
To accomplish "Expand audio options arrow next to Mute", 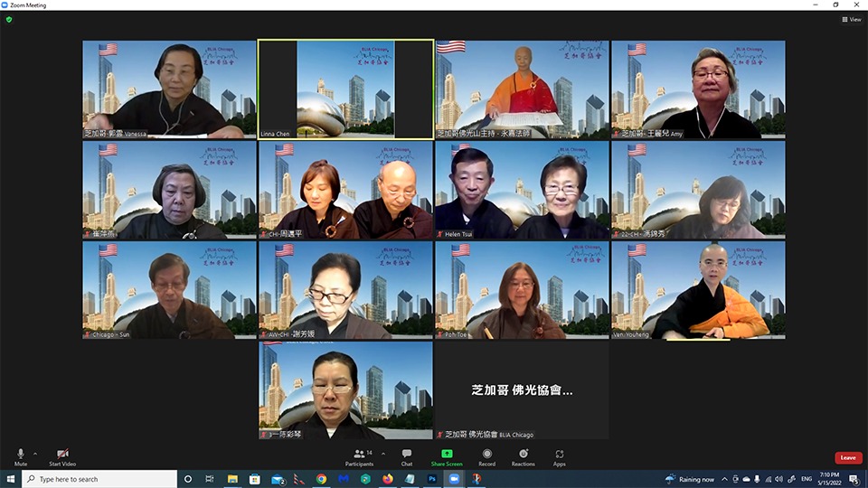I will [x=35, y=453].
